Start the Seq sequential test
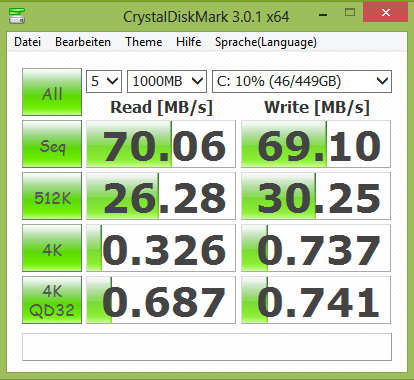The image size is (414, 380). tap(52, 144)
